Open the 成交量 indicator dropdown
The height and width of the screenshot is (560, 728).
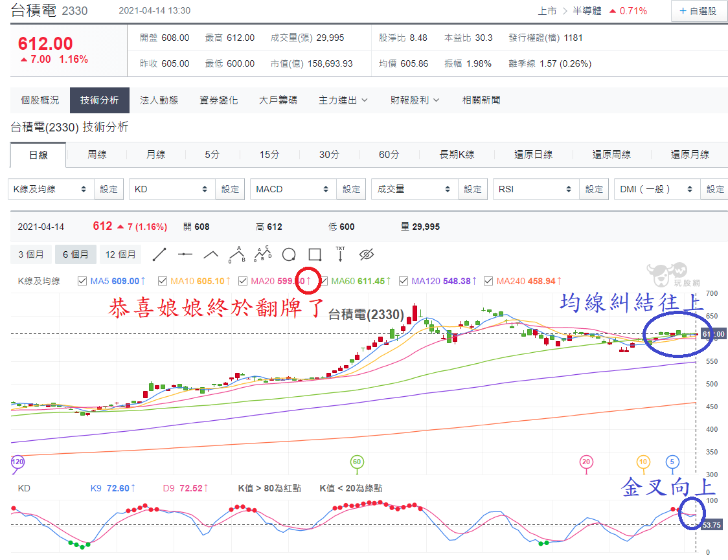415,189
